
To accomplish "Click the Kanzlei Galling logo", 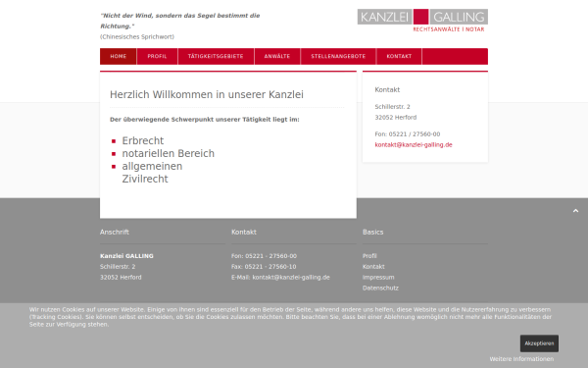I will [x=422, y=21].
